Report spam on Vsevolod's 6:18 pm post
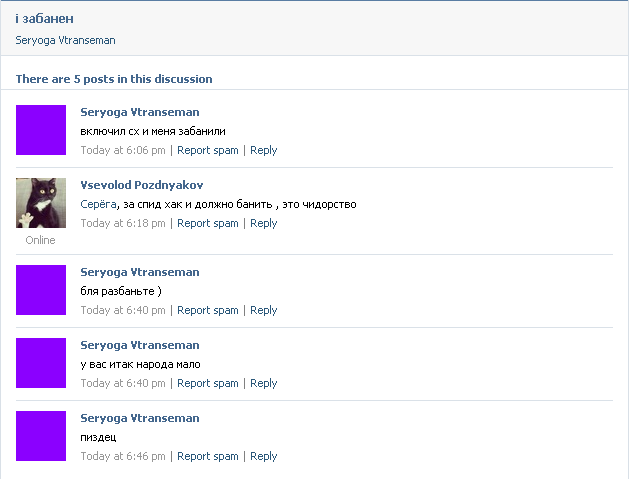629x479 pixels. (x=208, y=223)
